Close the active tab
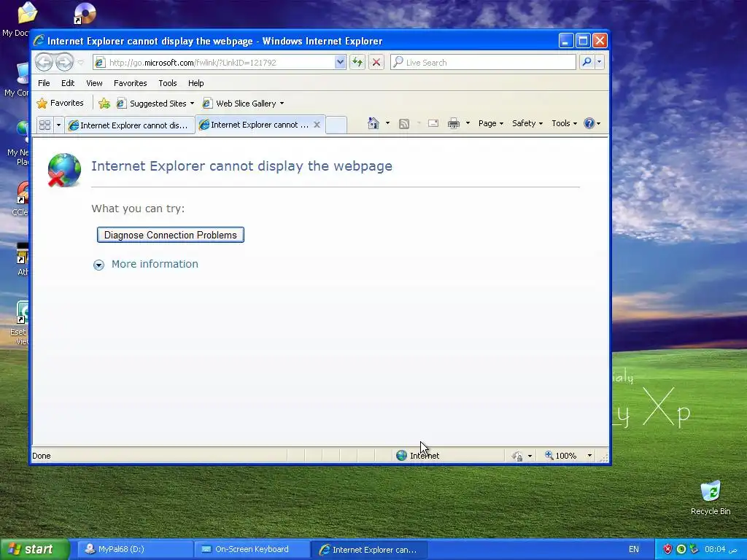 tap(317, 124)
